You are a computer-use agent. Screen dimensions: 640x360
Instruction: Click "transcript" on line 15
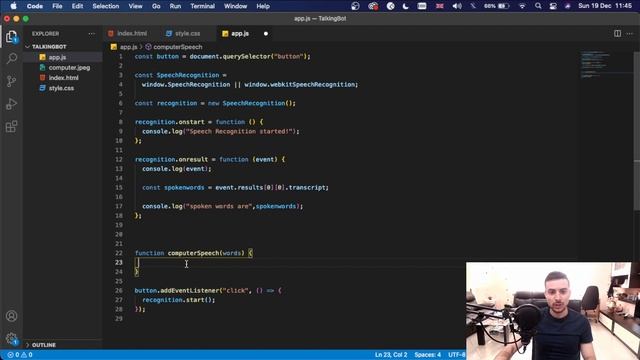click(307, 187)
